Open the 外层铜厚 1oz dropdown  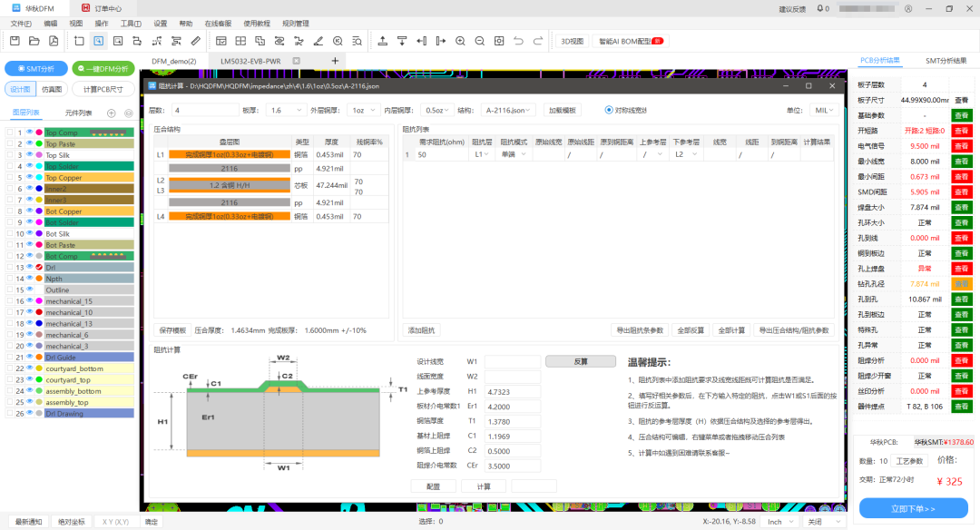tap(364, 110)
